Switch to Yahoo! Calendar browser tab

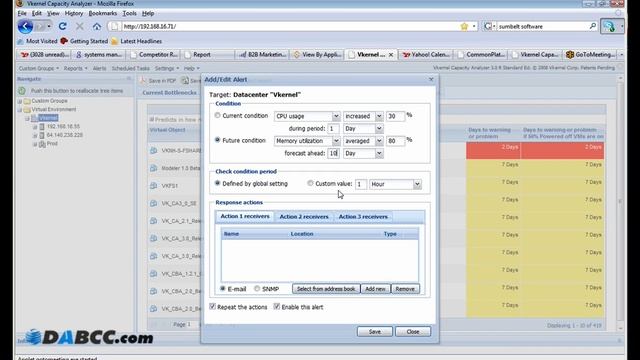point(426,54)
